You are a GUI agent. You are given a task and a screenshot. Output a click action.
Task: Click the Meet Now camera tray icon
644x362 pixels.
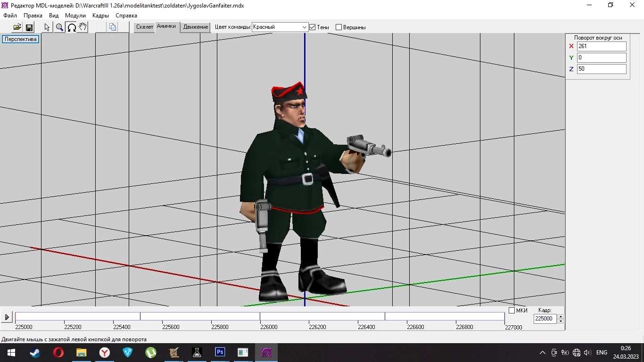(554, 353)
